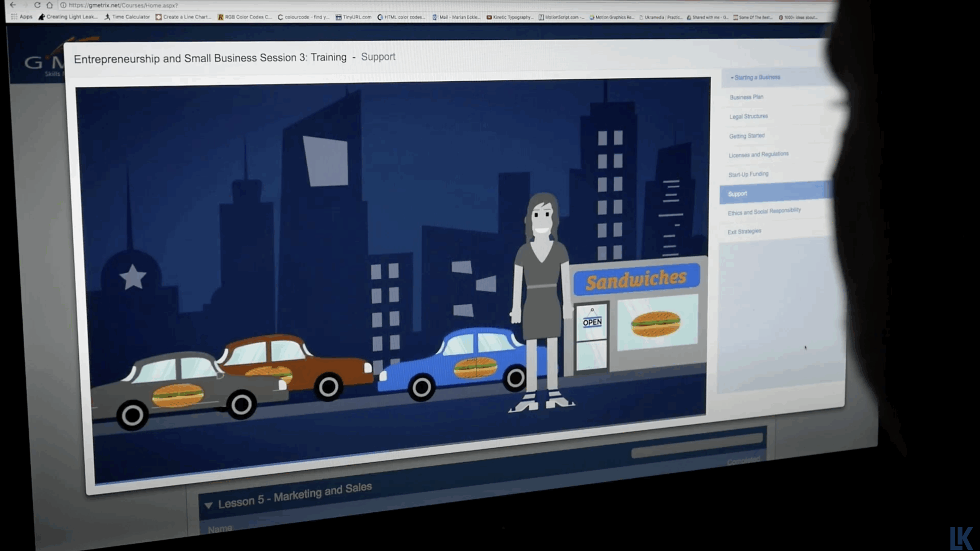Open the Getting Started topic
This screenshot has height=551, width=980.
click(x=746, y=136)
